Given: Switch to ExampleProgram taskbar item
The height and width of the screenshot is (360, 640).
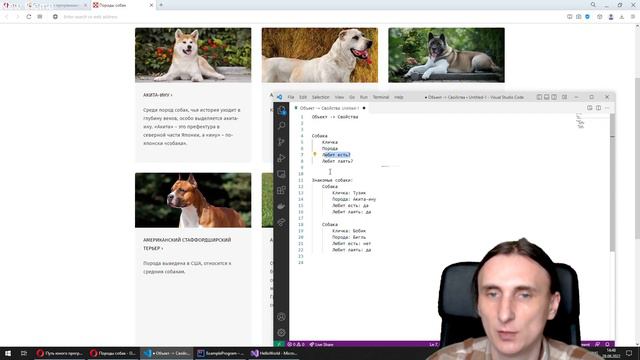Looking at the screenshot, I should [x=220, y=353].
